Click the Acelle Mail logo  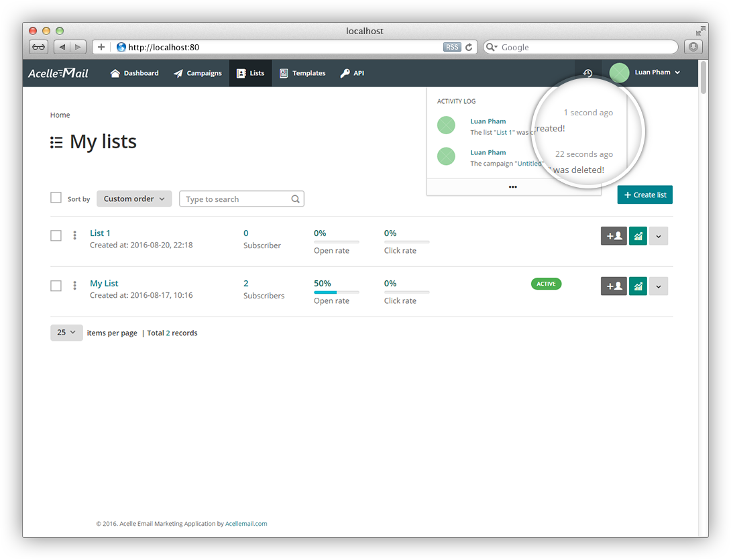click(x=58, y=73)
